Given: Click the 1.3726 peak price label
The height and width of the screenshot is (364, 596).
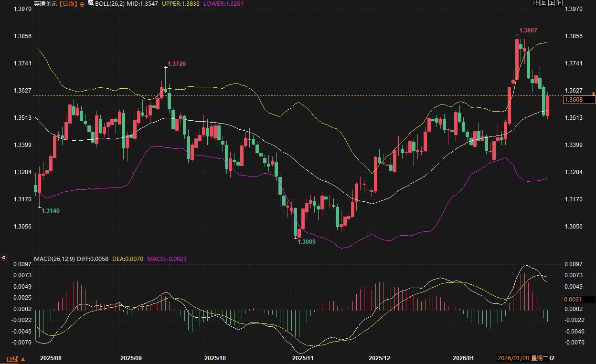Looking at the screenshot, I should [x=177, y=64].
